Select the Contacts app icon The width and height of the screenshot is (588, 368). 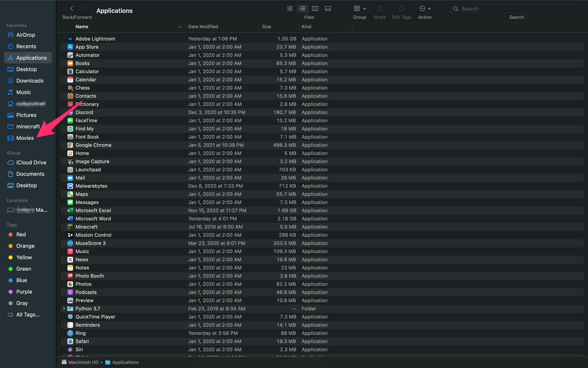point(70,96)
